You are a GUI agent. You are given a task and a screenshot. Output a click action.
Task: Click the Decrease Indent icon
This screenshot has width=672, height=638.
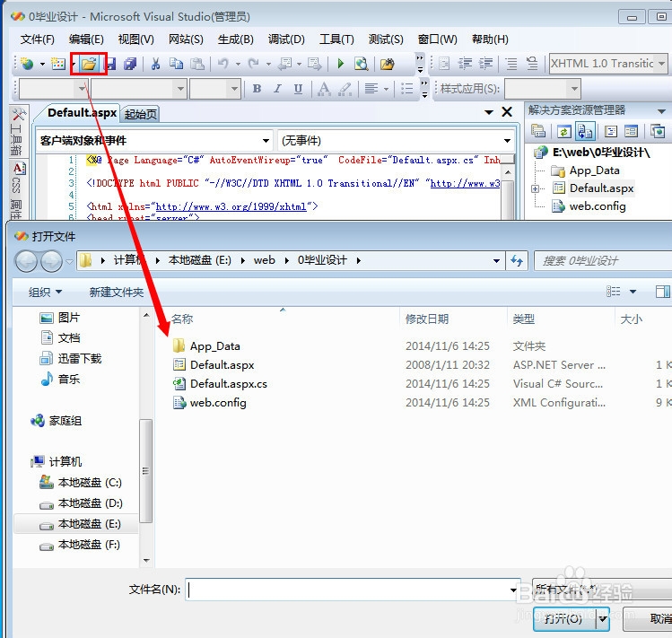[465, 64]
